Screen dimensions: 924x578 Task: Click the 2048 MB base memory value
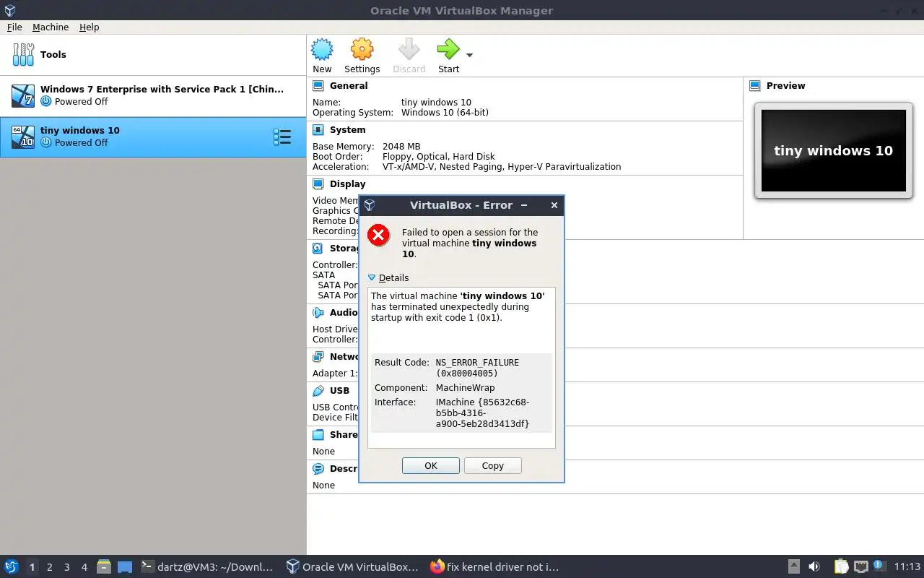[401, 147]
